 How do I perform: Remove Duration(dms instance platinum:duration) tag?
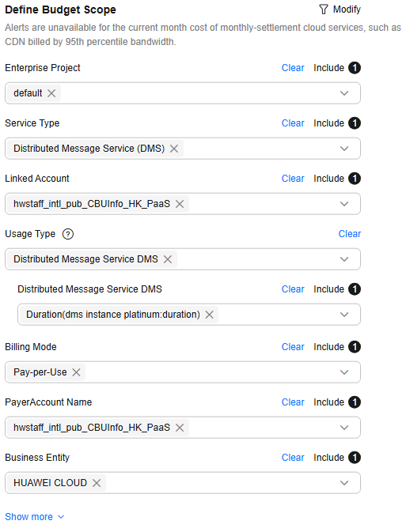(x=209, y=315)
